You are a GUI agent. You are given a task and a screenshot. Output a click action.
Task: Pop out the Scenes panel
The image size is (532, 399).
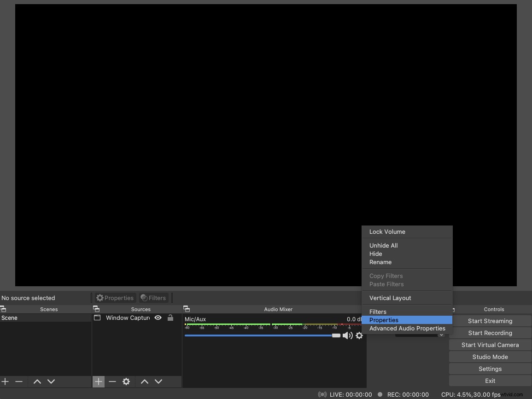point(3,309)
